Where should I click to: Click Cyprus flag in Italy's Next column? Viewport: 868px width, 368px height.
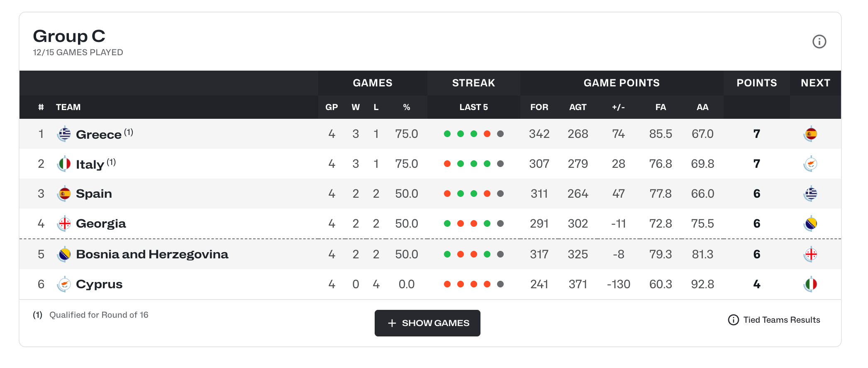811,164
